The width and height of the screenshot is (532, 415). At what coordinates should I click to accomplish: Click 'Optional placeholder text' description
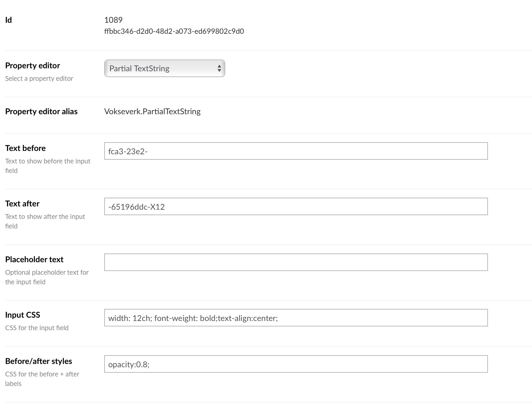click(47, 277)
